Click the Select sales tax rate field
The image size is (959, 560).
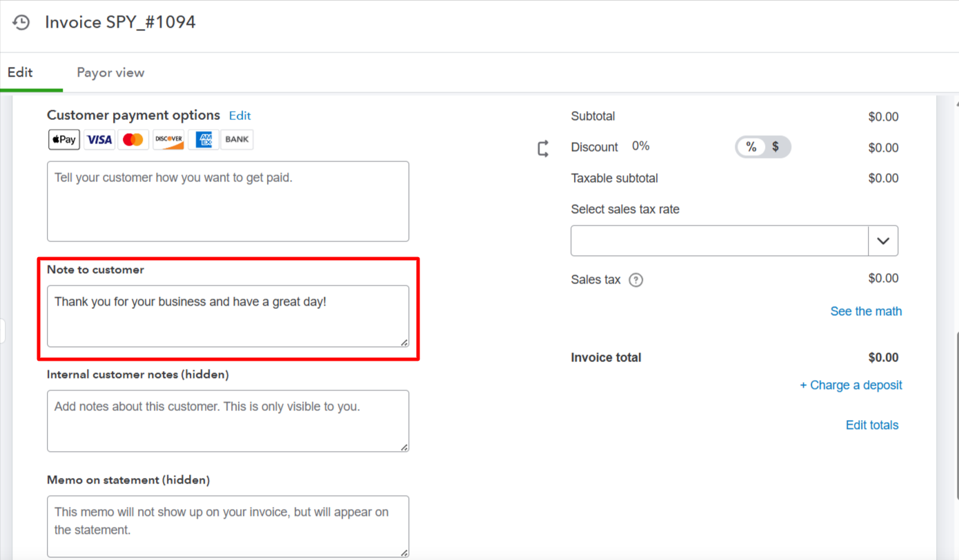(734, 241)
